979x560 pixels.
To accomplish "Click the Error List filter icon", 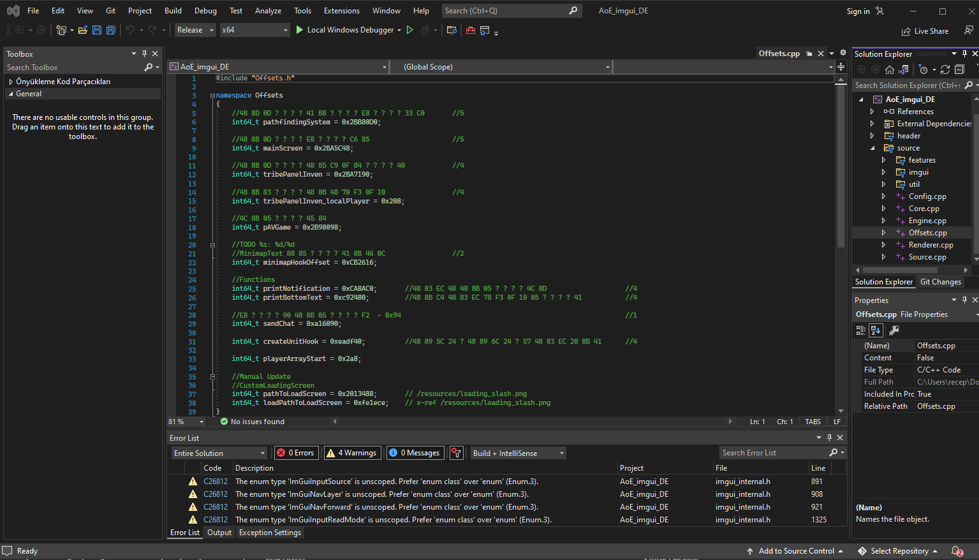I will 456,453.
